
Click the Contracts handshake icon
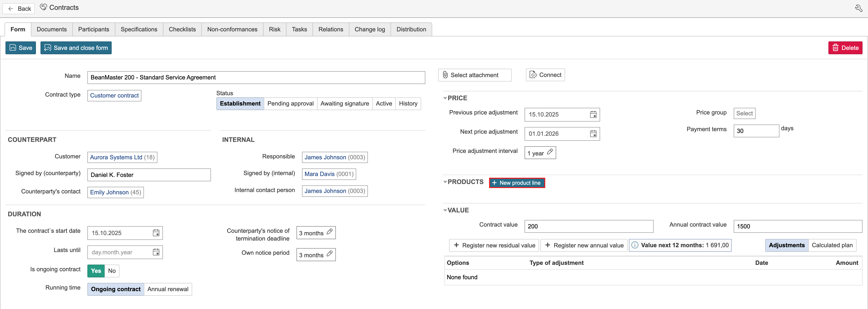coord(43,7)
